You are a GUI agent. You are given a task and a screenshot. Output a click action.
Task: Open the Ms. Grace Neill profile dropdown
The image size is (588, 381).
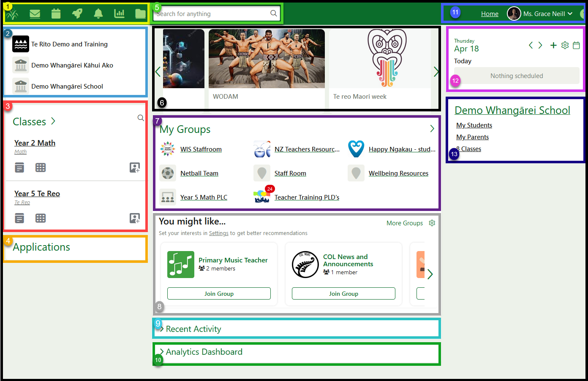point(543,14)
